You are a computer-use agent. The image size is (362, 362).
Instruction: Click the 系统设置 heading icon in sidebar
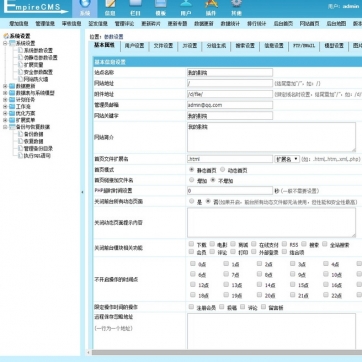tap(6, 36)
